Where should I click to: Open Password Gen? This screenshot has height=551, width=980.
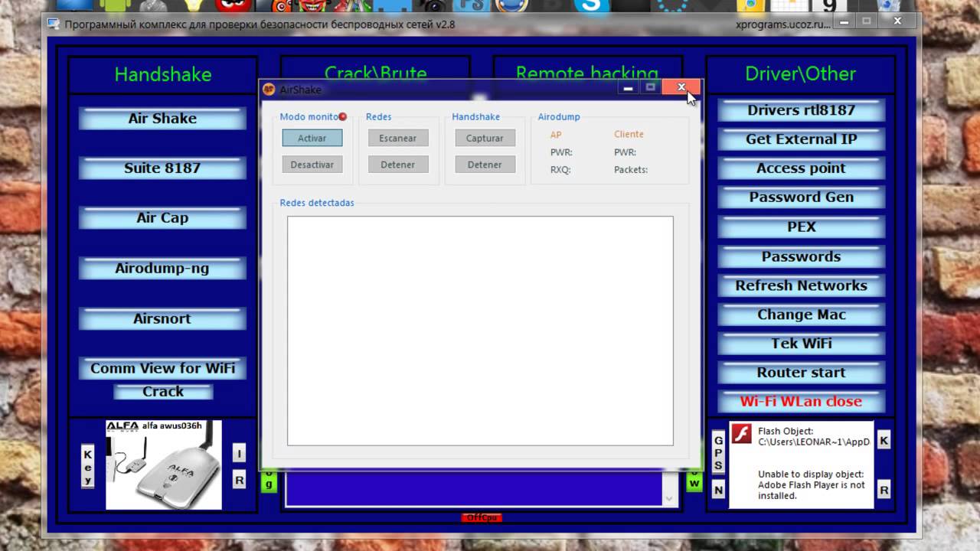point(801,197)
